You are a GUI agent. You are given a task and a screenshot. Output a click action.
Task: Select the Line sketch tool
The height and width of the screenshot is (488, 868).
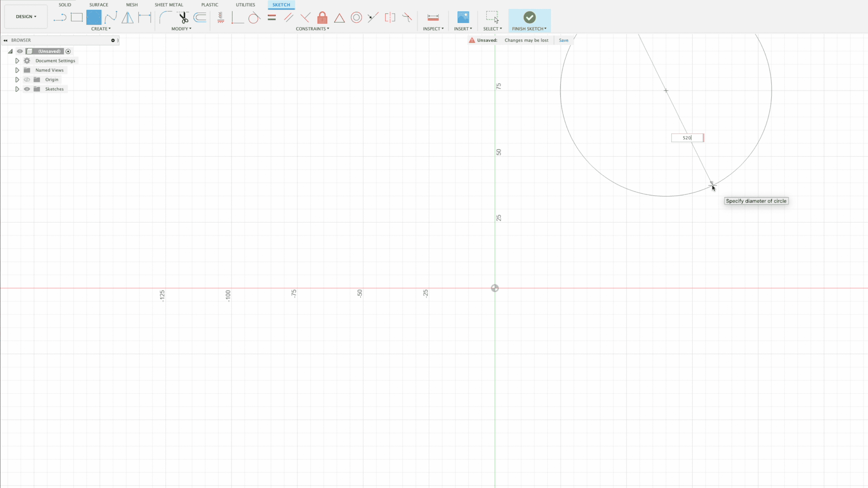point(60,17)
